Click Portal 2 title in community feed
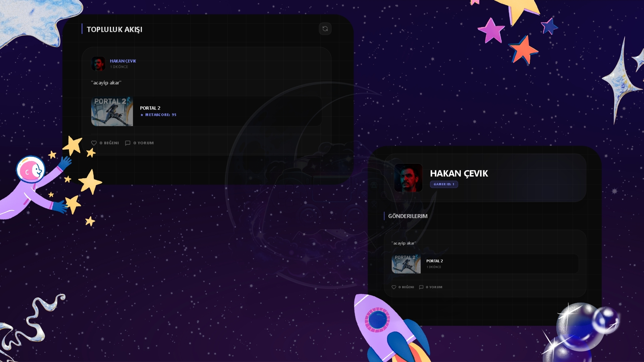Viewport: 644px width, 362px height. click(x=150, y=108)
